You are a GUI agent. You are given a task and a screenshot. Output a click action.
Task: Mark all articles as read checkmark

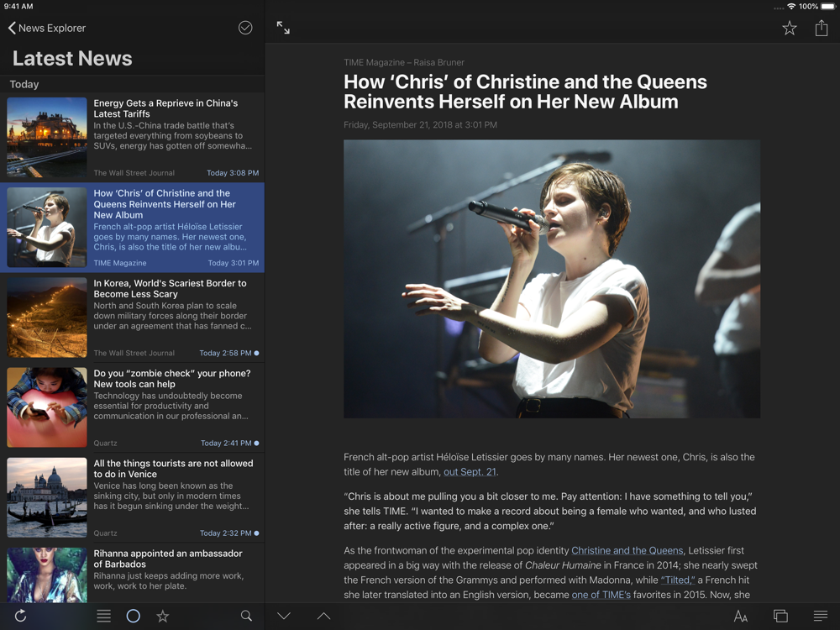point(245,28)
